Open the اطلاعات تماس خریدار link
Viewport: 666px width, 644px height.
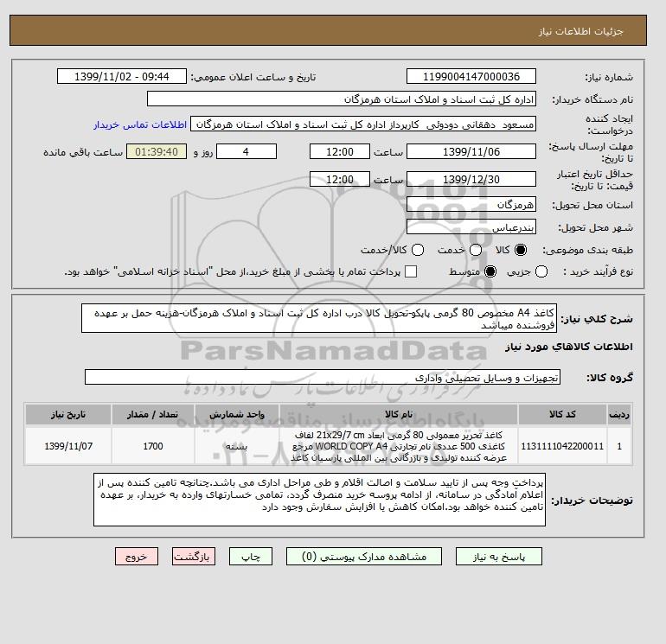point(140,124)
